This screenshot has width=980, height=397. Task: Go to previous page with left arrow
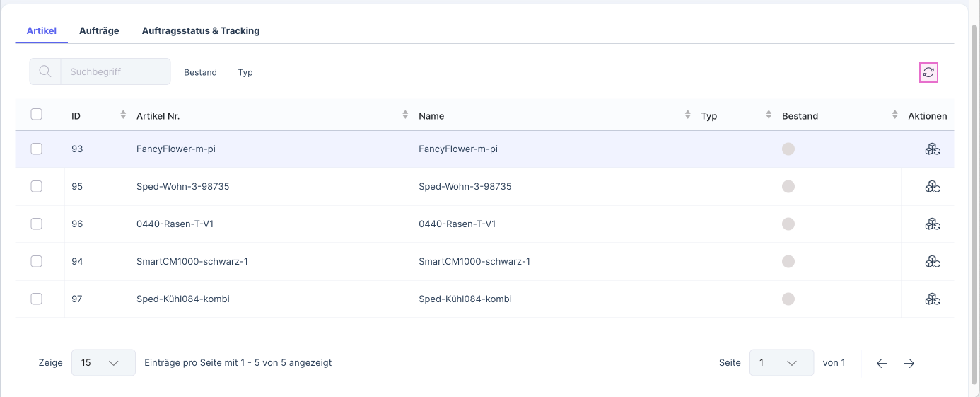coord(882,363)
